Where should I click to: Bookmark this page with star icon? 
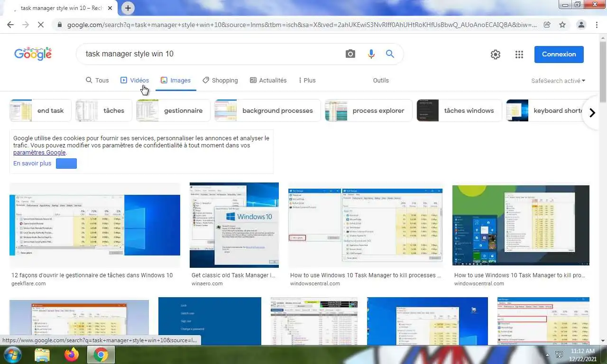562,25
